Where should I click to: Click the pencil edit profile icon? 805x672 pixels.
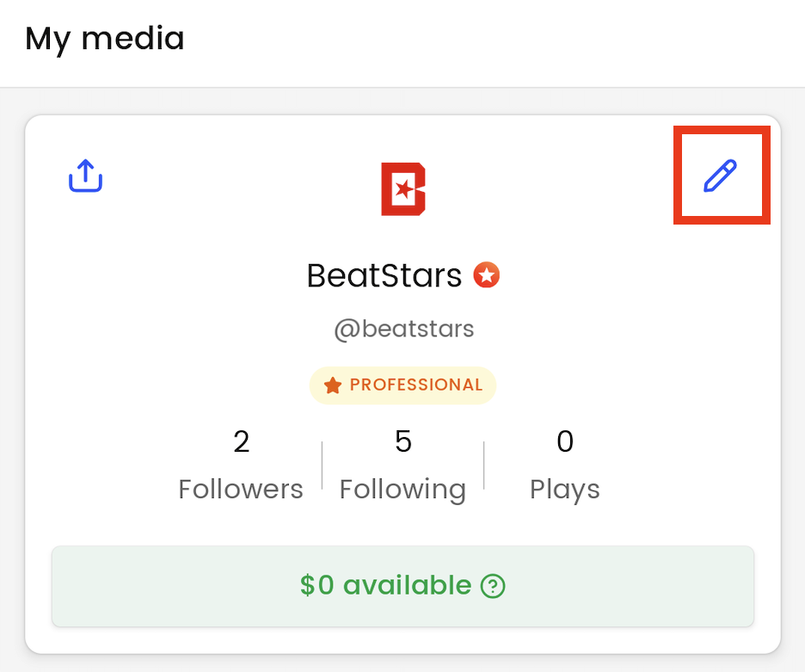point(721,176)
